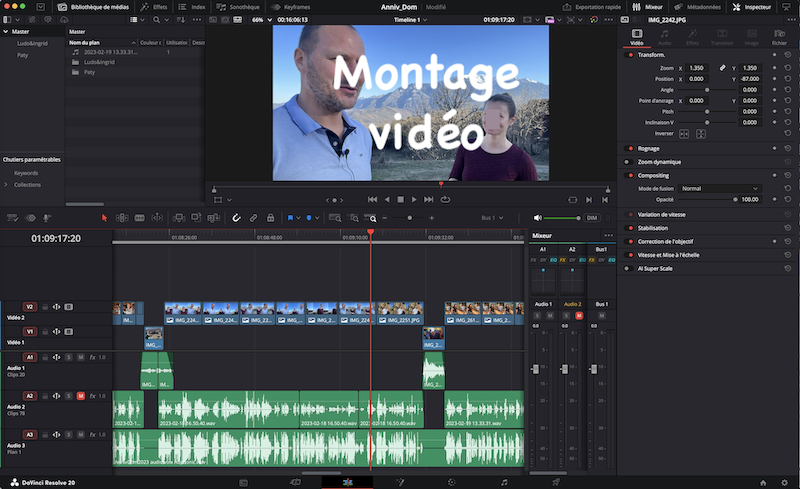The image size is (800, 489).
Task: Click the plus zoom-in timeline button
Action: [x=432, y=218]
